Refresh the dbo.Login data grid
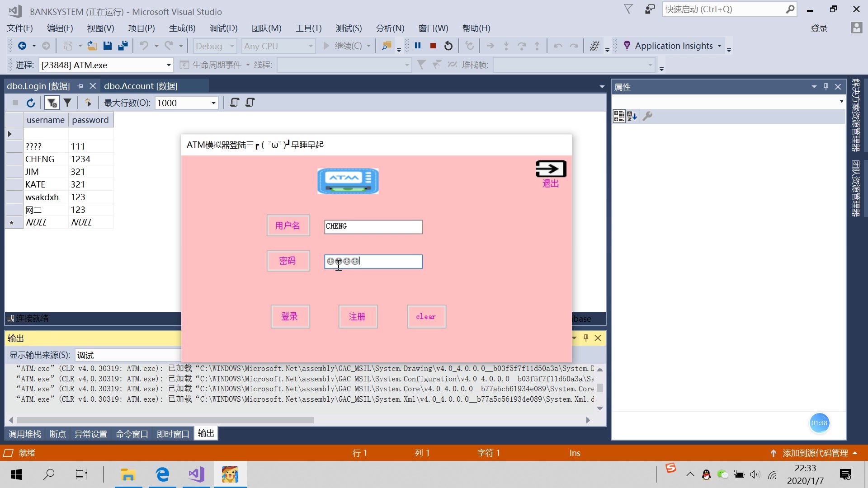The width and height of the screenshot is (868, 488). (x=30, y=103)
